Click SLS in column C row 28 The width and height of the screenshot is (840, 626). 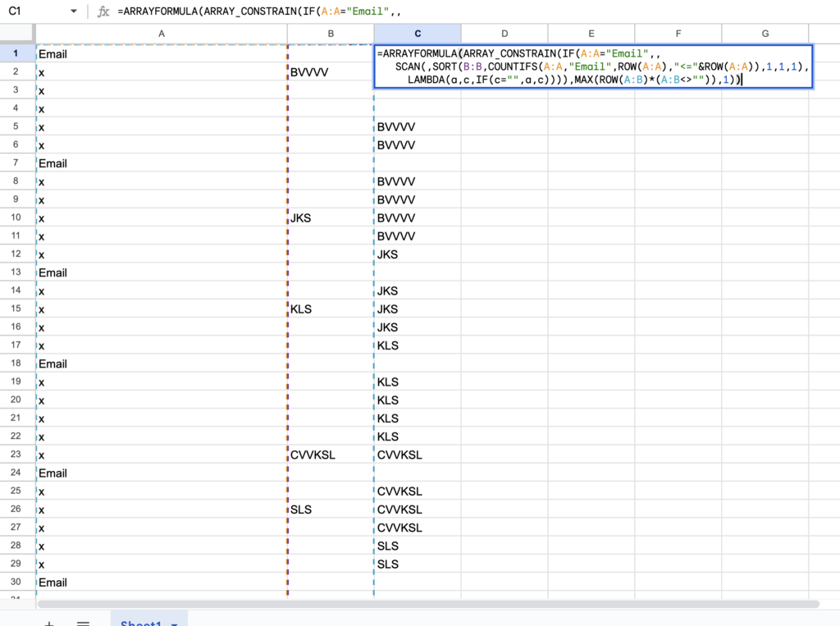click(x=418, y=546)
